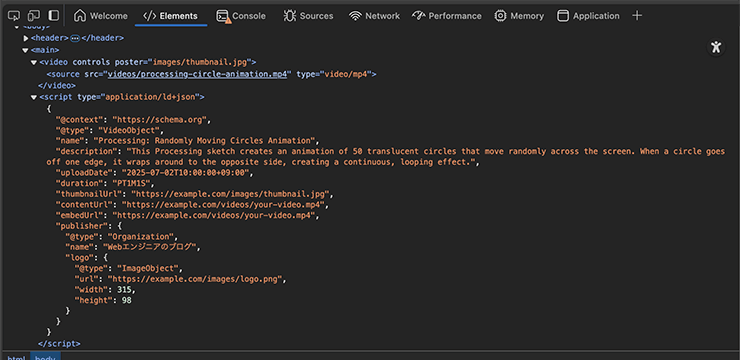Select the closing script tag
The width and height of the screenshot is (740, 360).
[x=59, y=343]
